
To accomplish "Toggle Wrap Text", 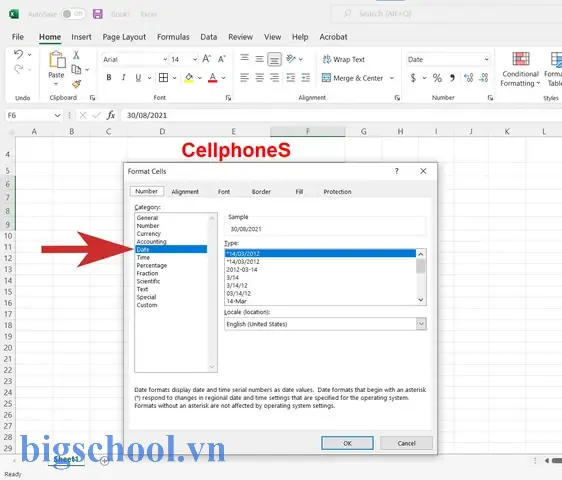I will click(x=344, y=60).
